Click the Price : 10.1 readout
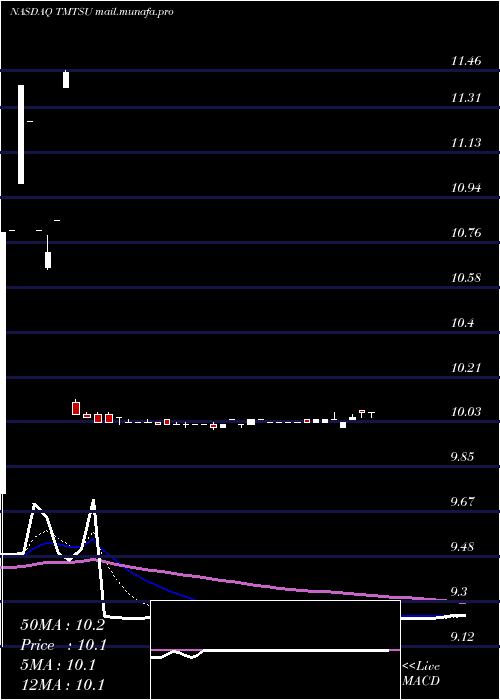500x700 pixels. click(x=62, y=645)
